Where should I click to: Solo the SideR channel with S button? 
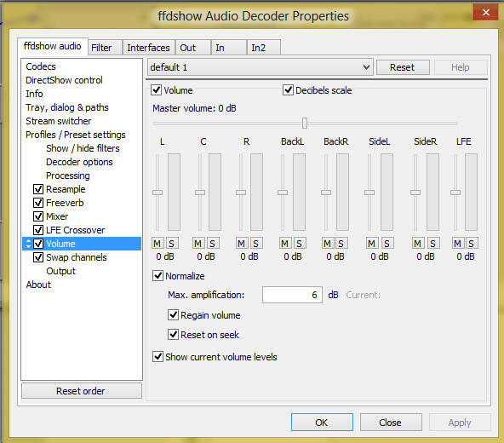pos(433,244)
